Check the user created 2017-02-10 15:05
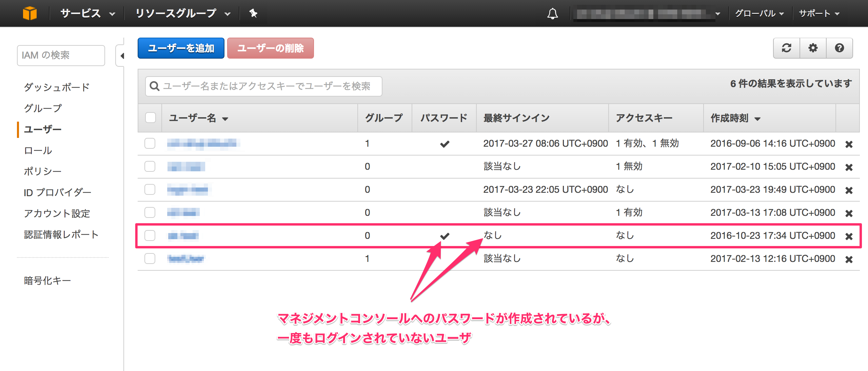The image size is (868, 371). [x=150, y=166]
